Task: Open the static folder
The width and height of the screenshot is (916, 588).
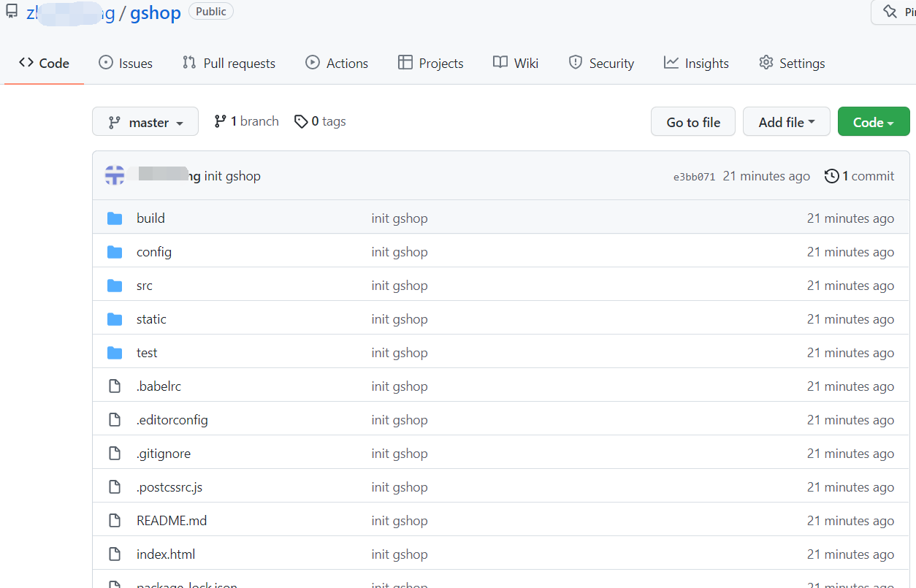Action: point(151,319)
